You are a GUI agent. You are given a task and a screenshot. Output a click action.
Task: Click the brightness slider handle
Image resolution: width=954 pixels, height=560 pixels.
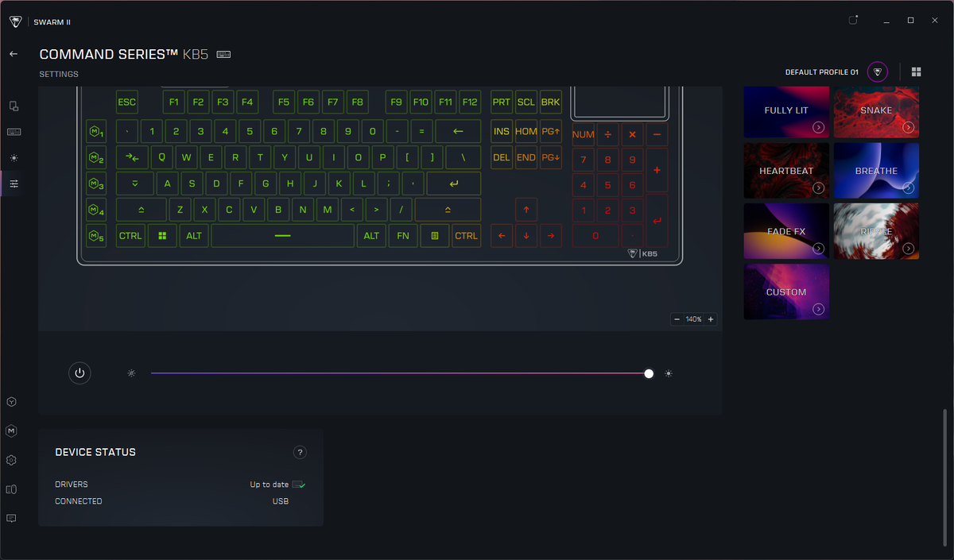click(x=649, y=373)
